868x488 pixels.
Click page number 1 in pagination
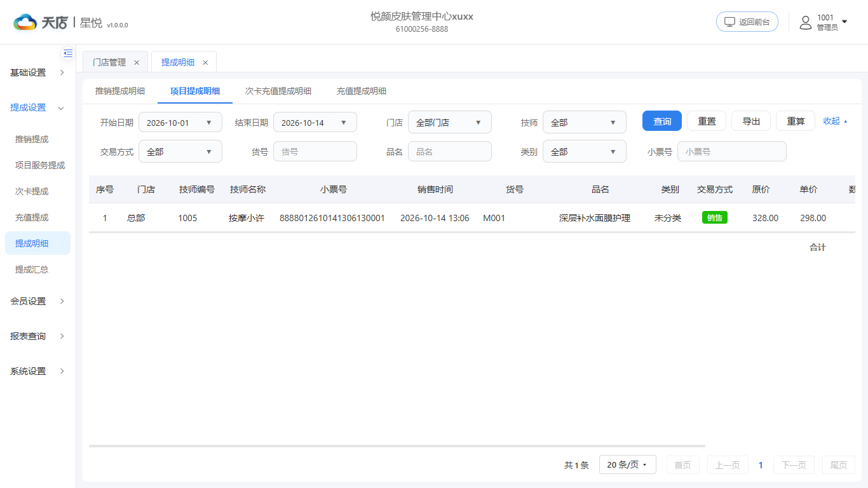(761, 464)
